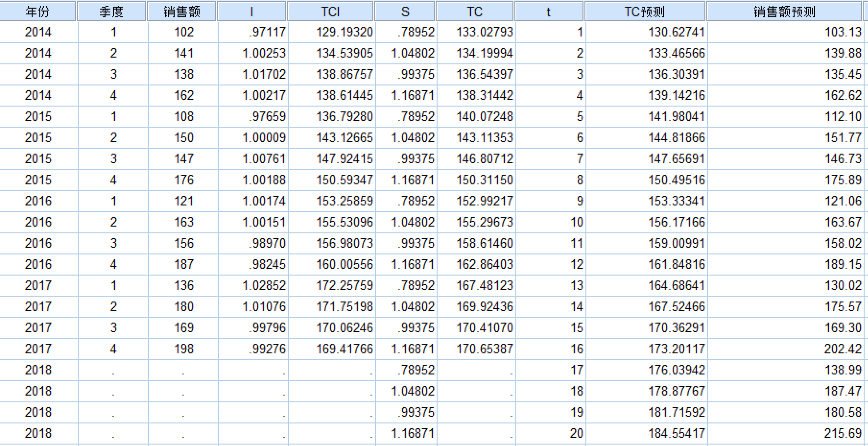This screenshot has width=868, height=446.
Task: Click forecast cell showing 202.42
Action: (785, 349)
